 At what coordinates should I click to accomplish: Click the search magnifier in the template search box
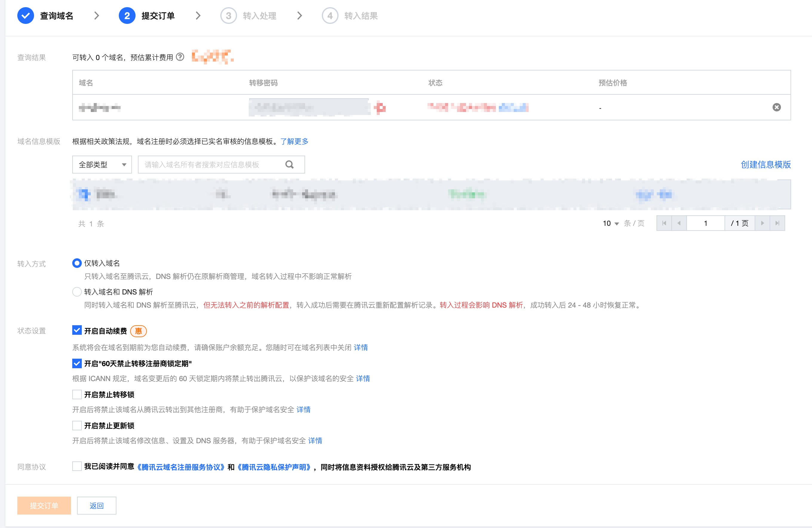coord(290,165)
